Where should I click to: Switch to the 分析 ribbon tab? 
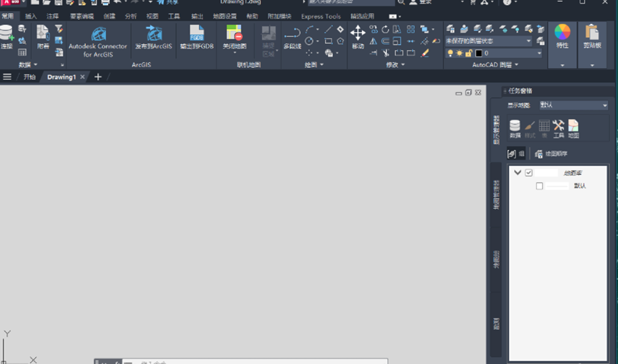click(x=131, y=16)
